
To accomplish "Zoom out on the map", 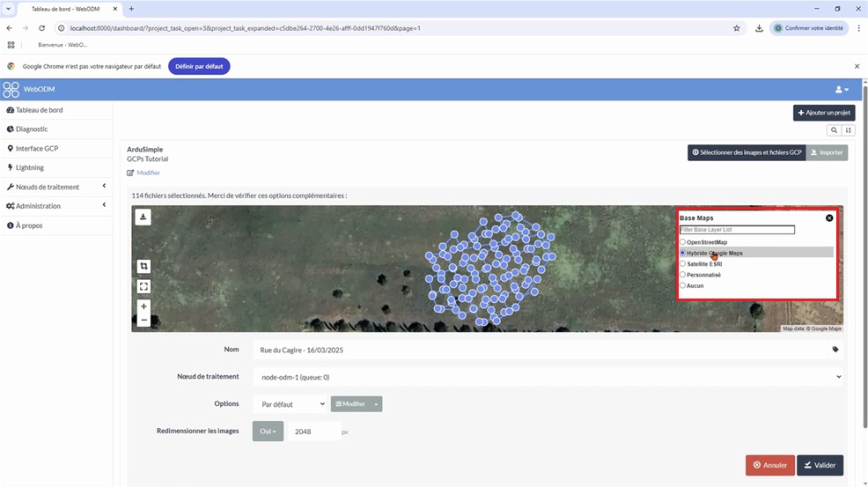I will pos(143,321).
